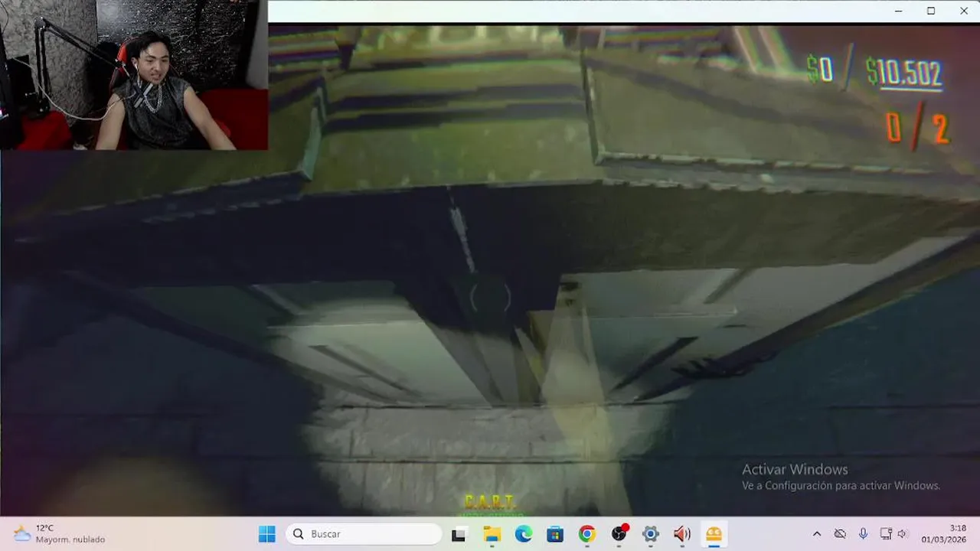Switch to OBS Studio in the taskbar
980x551 pixels.
(x=619, y=534)
